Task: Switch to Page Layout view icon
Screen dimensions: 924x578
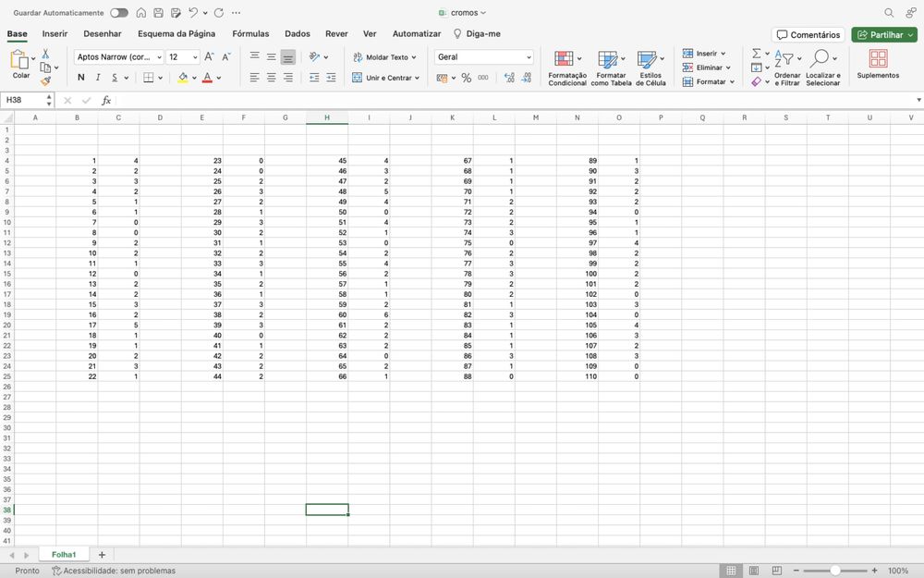Action: coord(754,571)
